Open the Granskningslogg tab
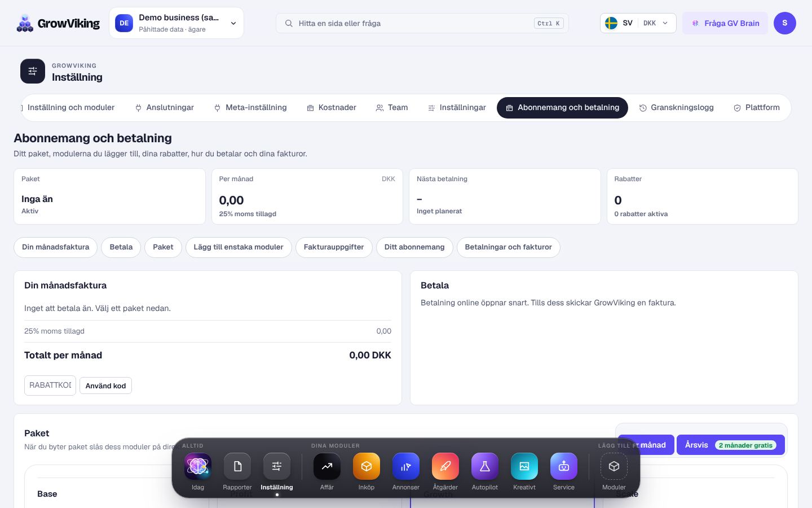The width and height of the screenshot is (812, 508). 677,107
